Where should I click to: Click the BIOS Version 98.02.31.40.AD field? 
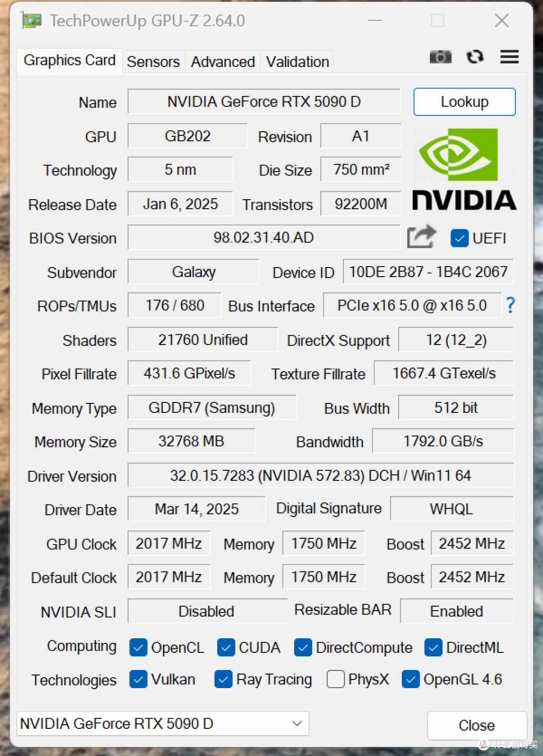coord(264,237)
